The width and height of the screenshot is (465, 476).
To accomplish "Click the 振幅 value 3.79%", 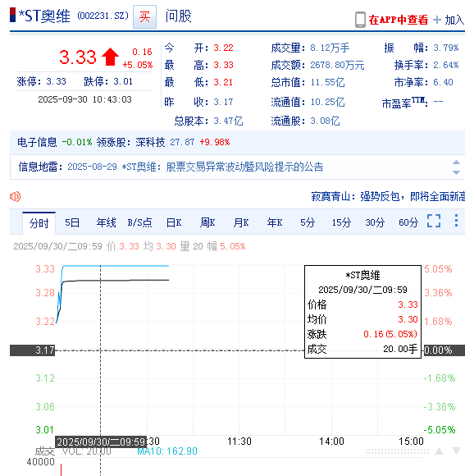I will coord(446,48).
